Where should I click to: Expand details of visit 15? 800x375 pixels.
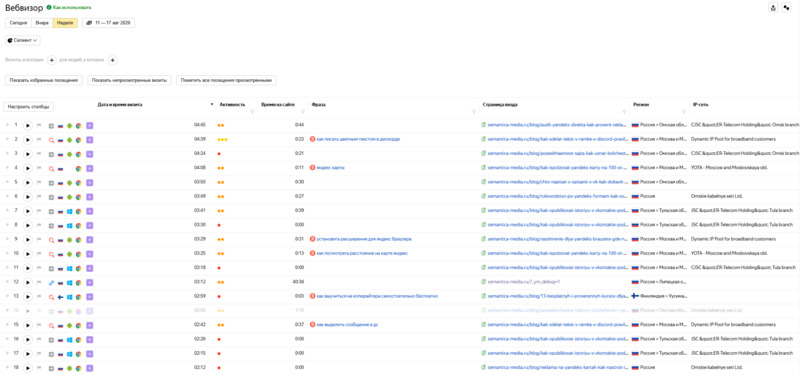7,324
